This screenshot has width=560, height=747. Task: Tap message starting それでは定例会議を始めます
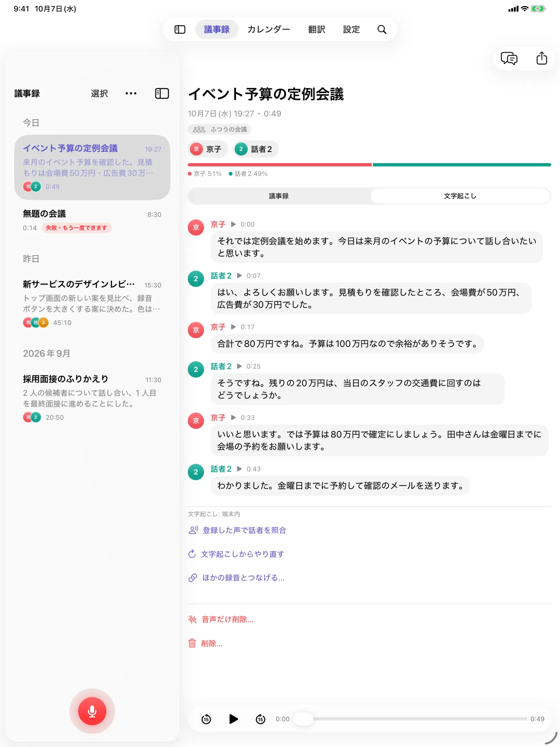(377, 247)
